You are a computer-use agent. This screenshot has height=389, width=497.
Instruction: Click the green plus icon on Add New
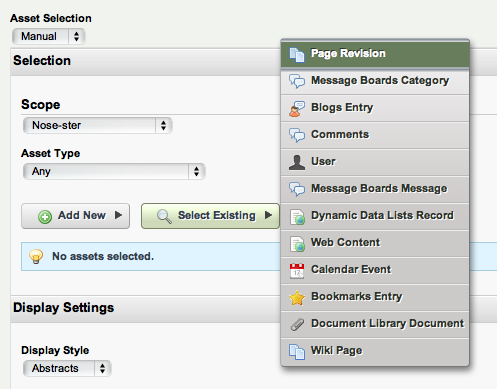(45, 217)
